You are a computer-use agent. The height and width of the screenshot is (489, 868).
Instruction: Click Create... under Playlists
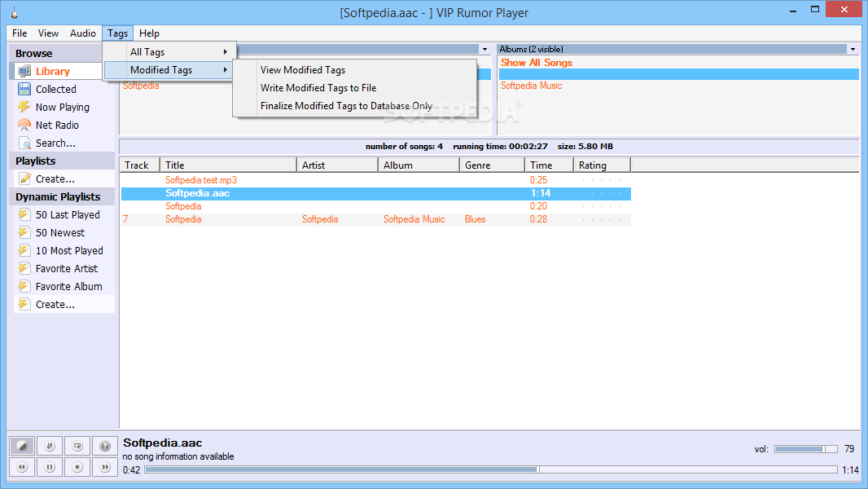(55, 178)
